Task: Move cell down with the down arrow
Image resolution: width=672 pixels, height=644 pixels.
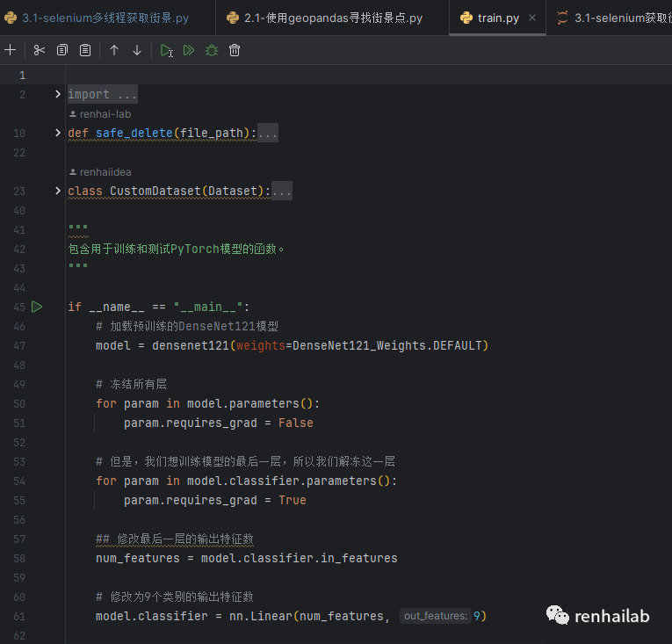Action: click(137, 50)
